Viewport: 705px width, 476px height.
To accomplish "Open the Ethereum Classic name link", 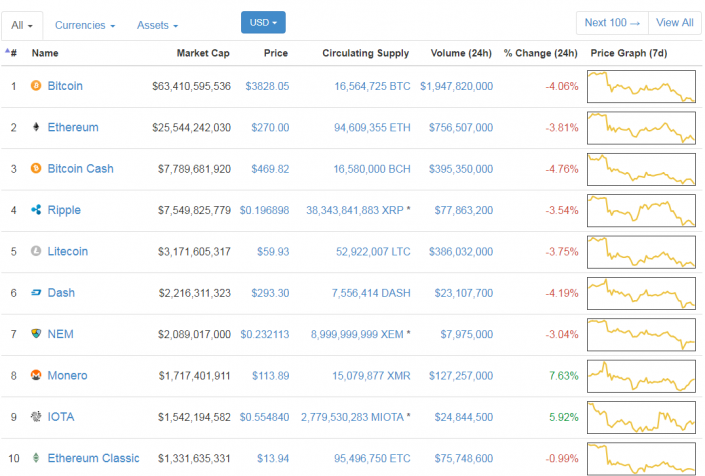I will click(93, 458).
